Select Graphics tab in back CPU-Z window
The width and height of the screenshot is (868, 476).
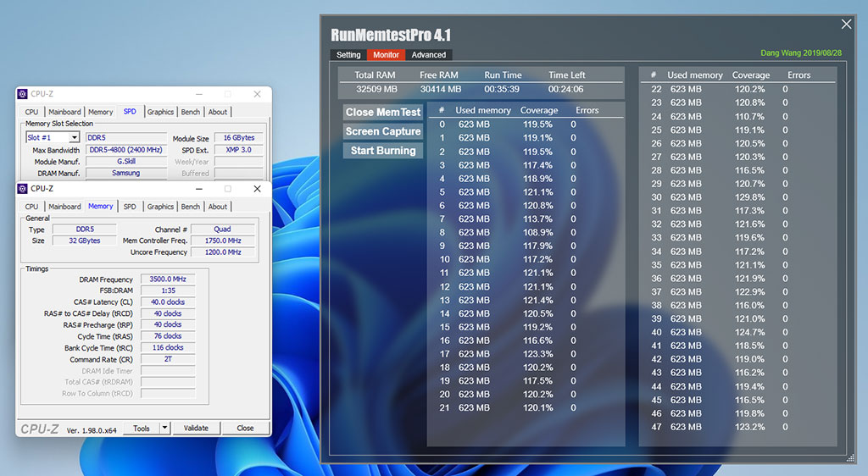(x=160, y=112)
